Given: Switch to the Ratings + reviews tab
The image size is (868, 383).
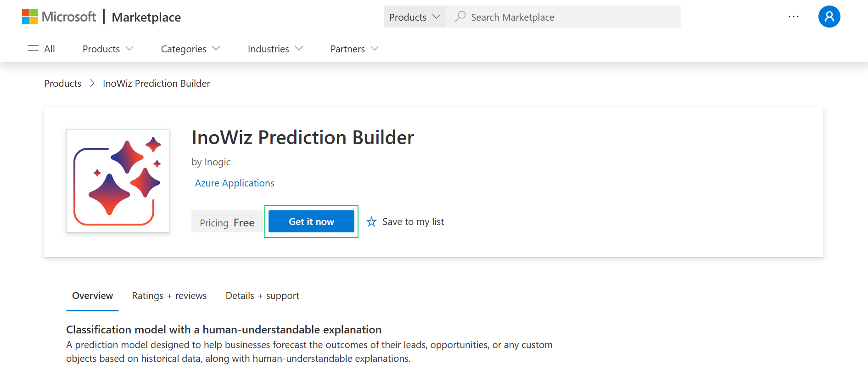Looking at the screenshot, I should 169,296.
